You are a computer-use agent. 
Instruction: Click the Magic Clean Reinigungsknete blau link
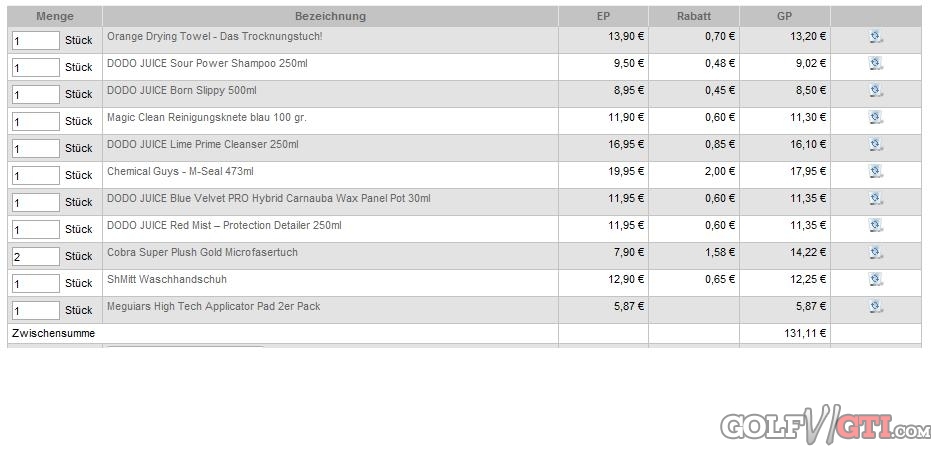[x=206, y=118]
